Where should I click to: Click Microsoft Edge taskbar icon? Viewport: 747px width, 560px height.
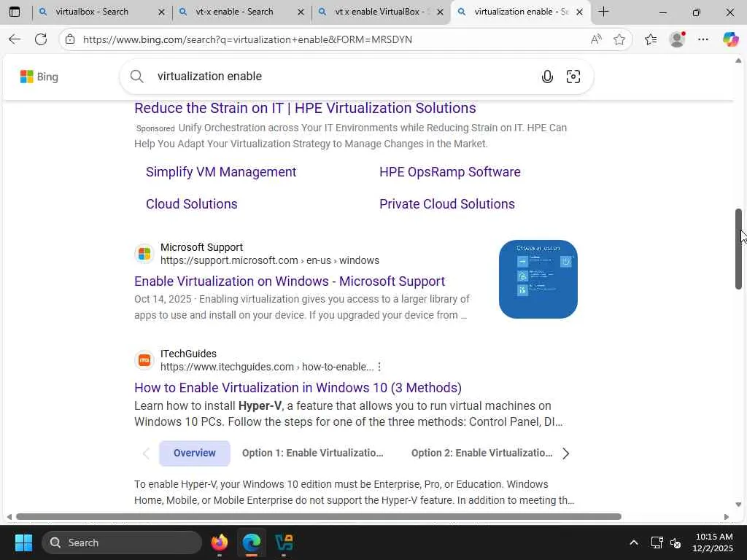coord(252,542)
